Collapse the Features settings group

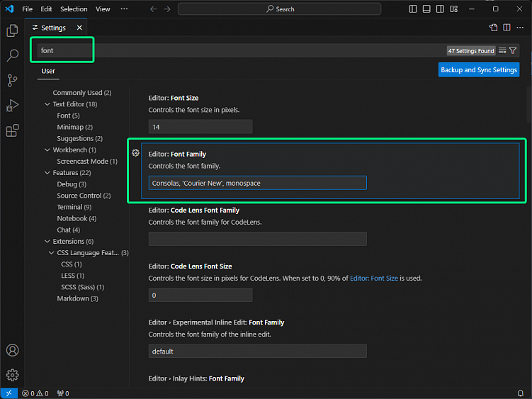[47, 173]
